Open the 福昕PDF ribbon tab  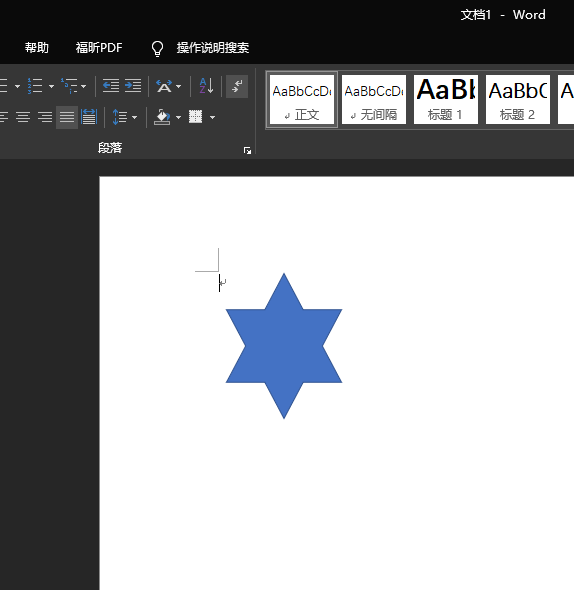[x=99, y=48]
